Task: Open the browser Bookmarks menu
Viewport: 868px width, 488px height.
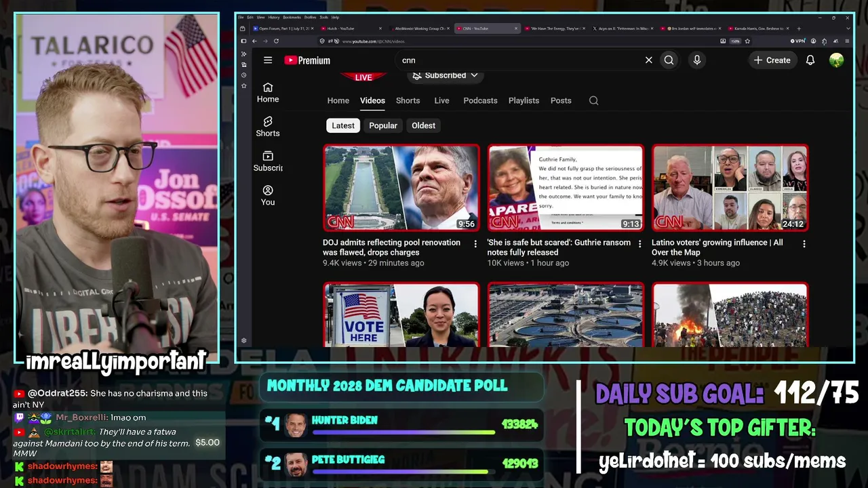Action: coord(292,17)
